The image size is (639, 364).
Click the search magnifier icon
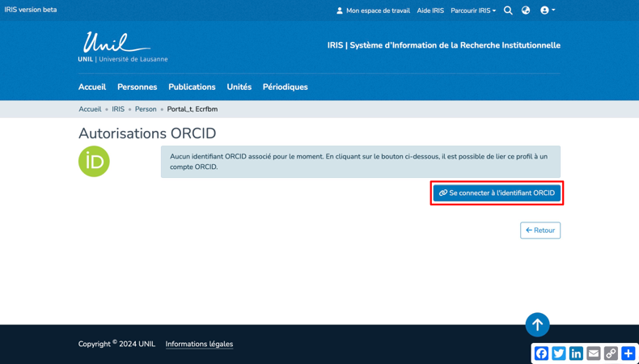[x=508, y=11]
